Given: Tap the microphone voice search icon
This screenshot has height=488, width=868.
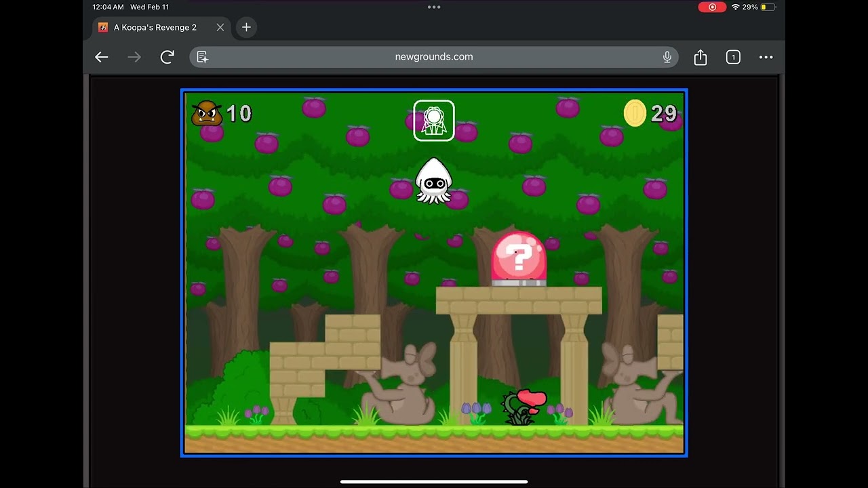Looking at the screenshot, I should point(667,57).
